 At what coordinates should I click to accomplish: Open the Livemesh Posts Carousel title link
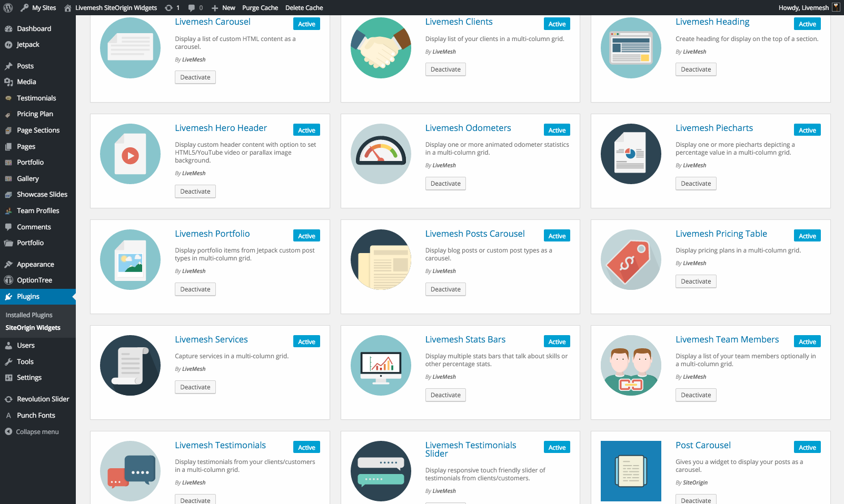point(474,234)
